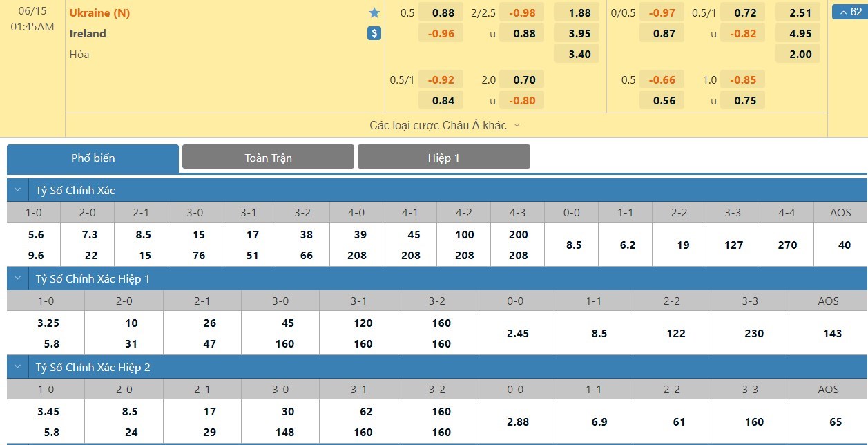868x445 pixels.
Task: Select the 6.9 second-half 1-1 odds
Action: pos(593,422)
